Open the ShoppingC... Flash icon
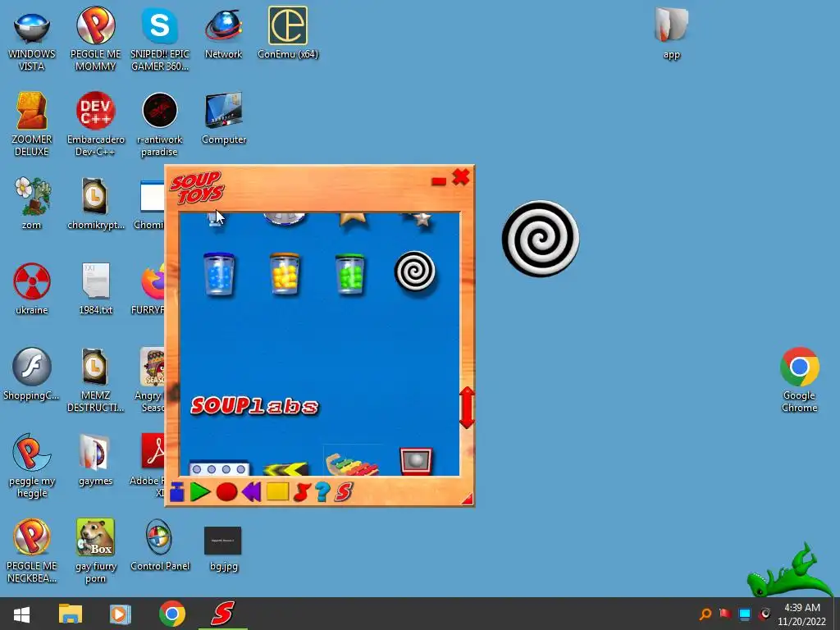Viewport: 840px width, 630px height. pyautogui.click(x=32, y=374)
